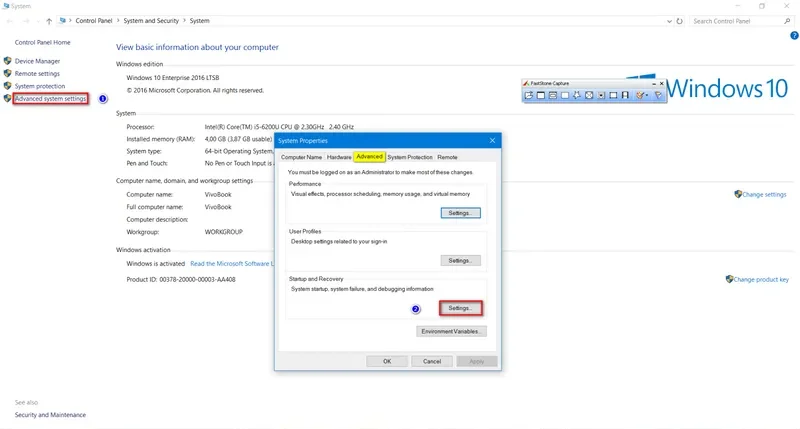Select Capture Fixed-Size Region in FastStone

(x=613, y=95)
